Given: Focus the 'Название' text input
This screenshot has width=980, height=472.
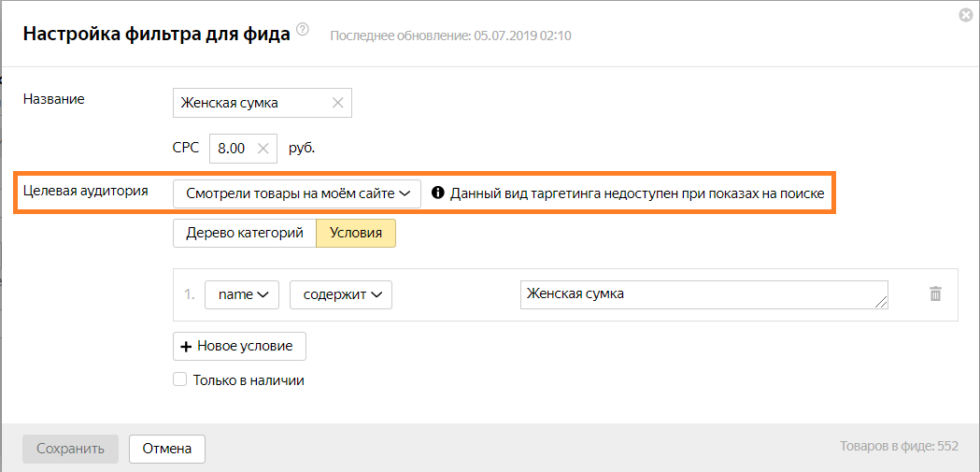Looking at the screenshot, I should point(252,103).
